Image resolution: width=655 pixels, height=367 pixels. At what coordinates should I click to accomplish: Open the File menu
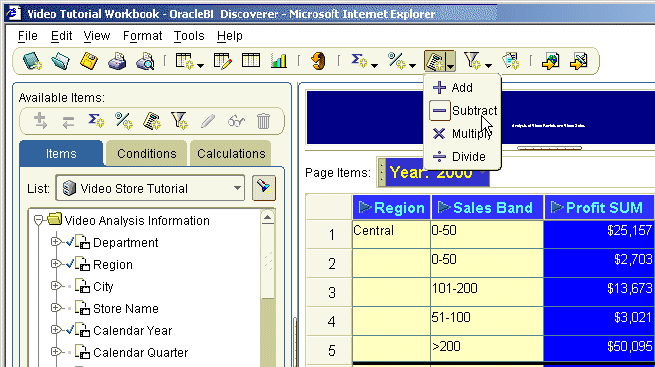pos(28,36)
